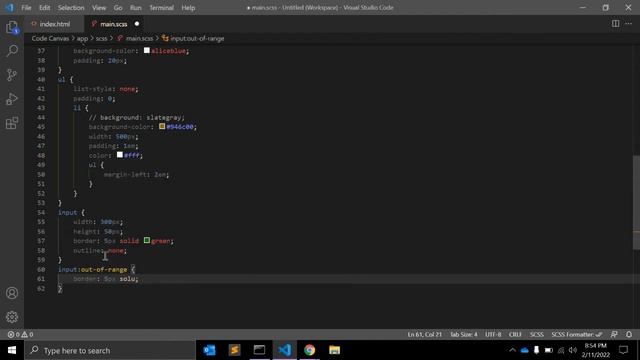Open File Explorer from the taskbar
The image size is (640, 360).
click(334, 350)
